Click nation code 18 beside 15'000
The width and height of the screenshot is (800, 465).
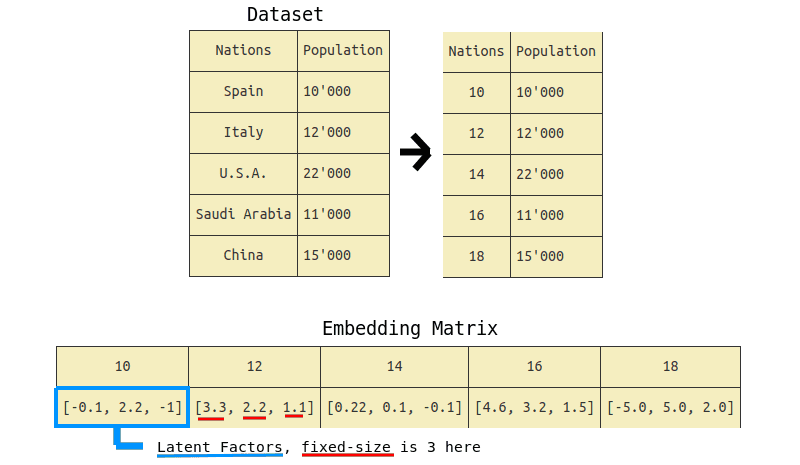click(x=477, y=257)
